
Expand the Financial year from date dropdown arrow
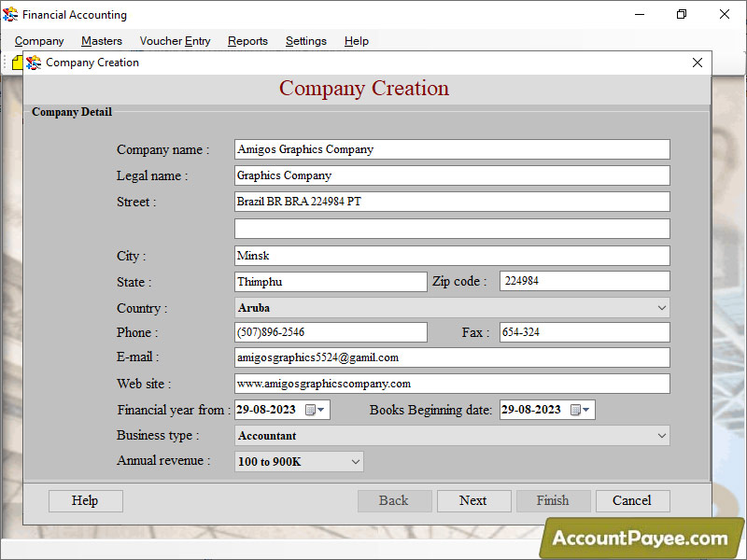point(319,409)
